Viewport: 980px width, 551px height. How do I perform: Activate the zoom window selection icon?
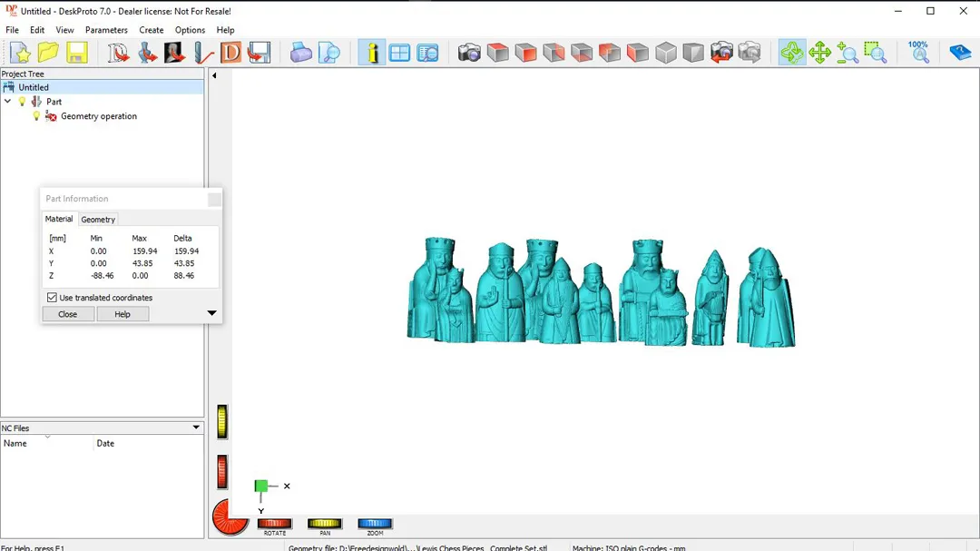pyautogui.click(x=876, y=53)
